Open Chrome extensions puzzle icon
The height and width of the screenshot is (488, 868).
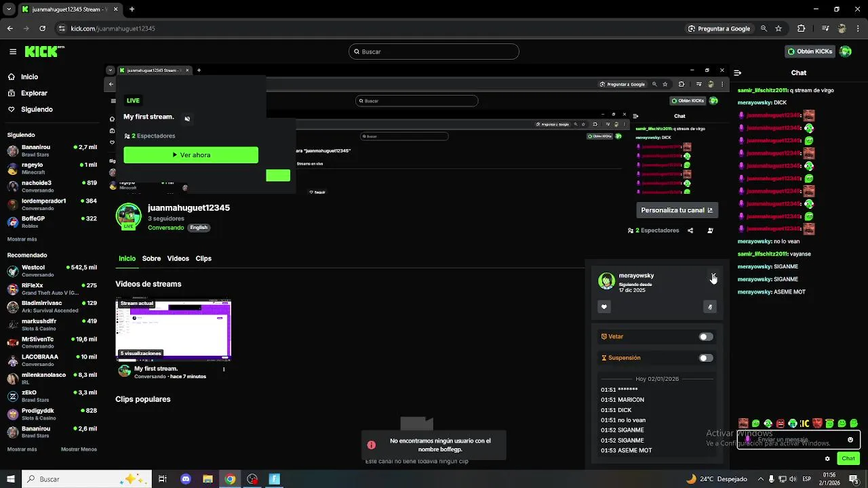802,28
